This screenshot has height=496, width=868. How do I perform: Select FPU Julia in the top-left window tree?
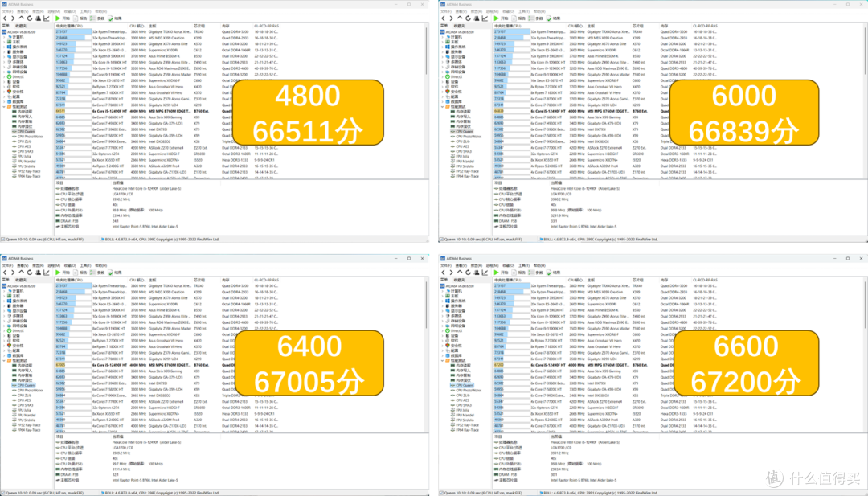23,157
